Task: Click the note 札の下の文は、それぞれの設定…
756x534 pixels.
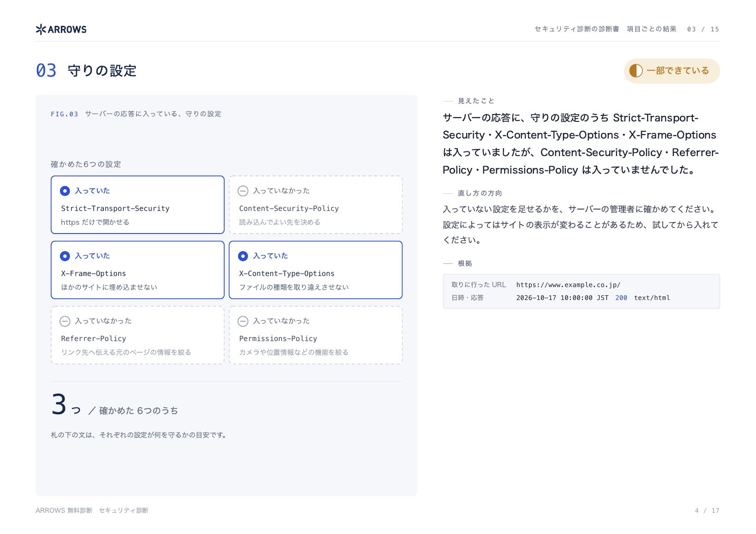Action: [140, 435]
